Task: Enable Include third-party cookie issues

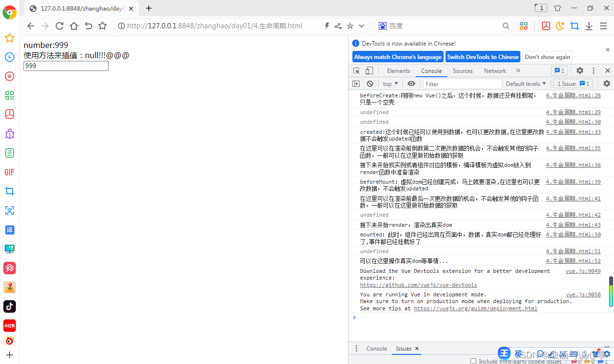Action: pos(473,361)
